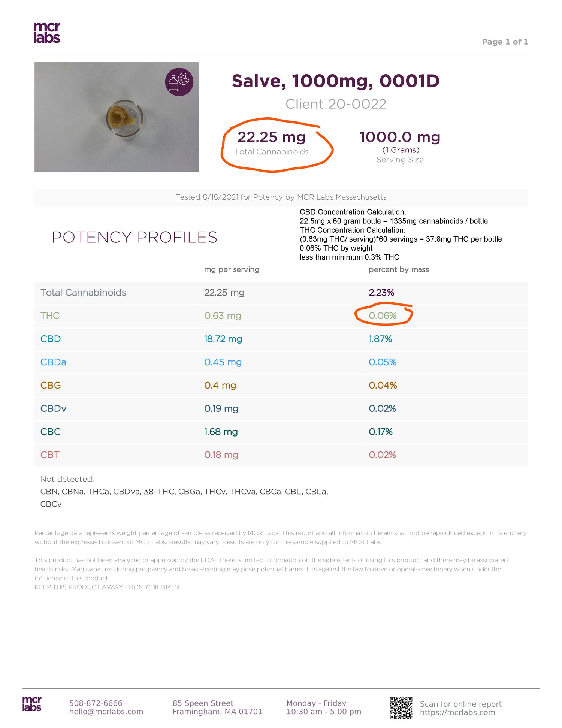Screen dimensions: 562x728
Task: Click the QR code in the footer
Action: [x=401, y=708]
